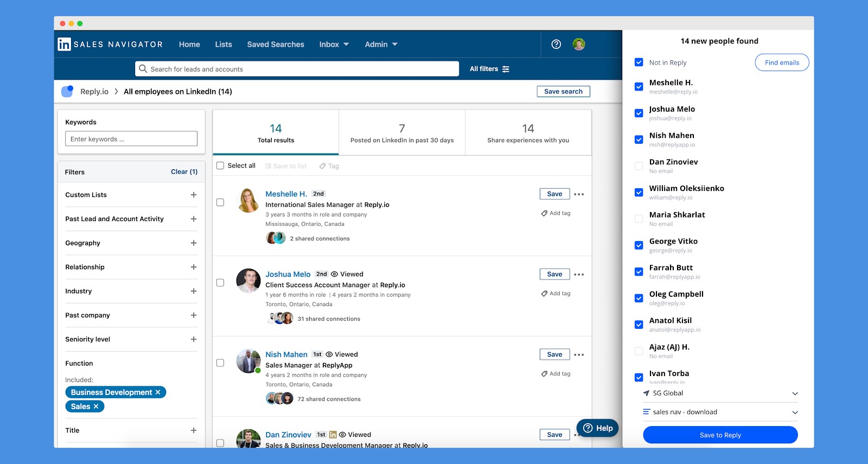
Task: Click the Save search button
Action: (x=564, y=91)
